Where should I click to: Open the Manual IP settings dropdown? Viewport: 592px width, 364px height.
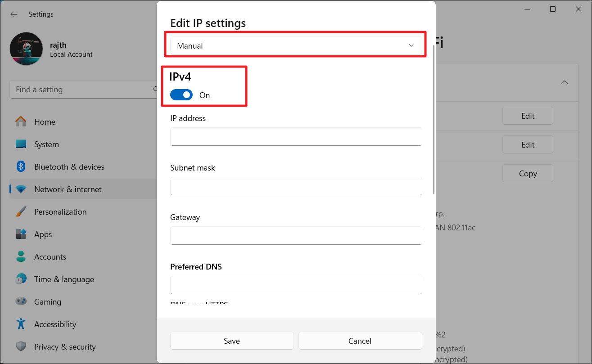(x=296, y=45)
